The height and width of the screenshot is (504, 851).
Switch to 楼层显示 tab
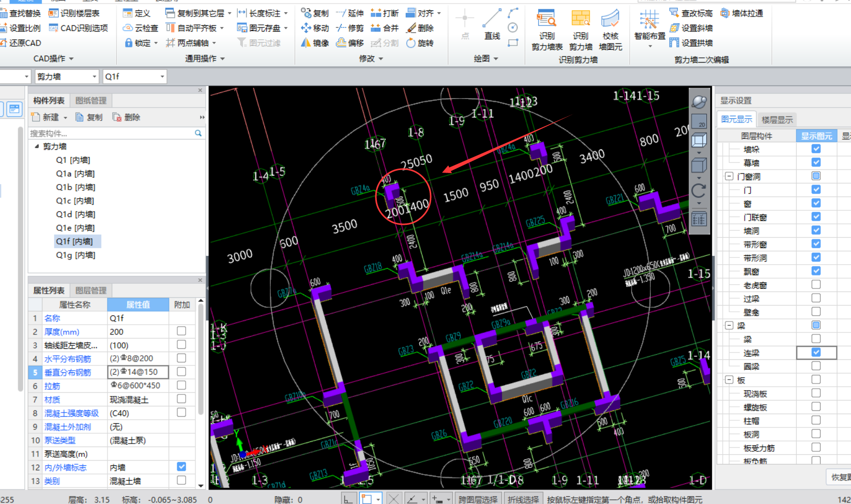click(x=777, y=119)
